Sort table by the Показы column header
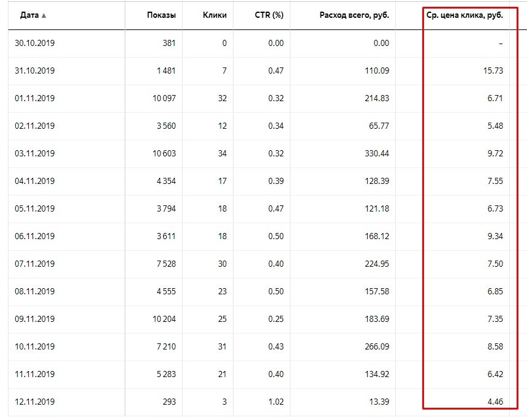 pyautogui.click(x=161, y=15)
